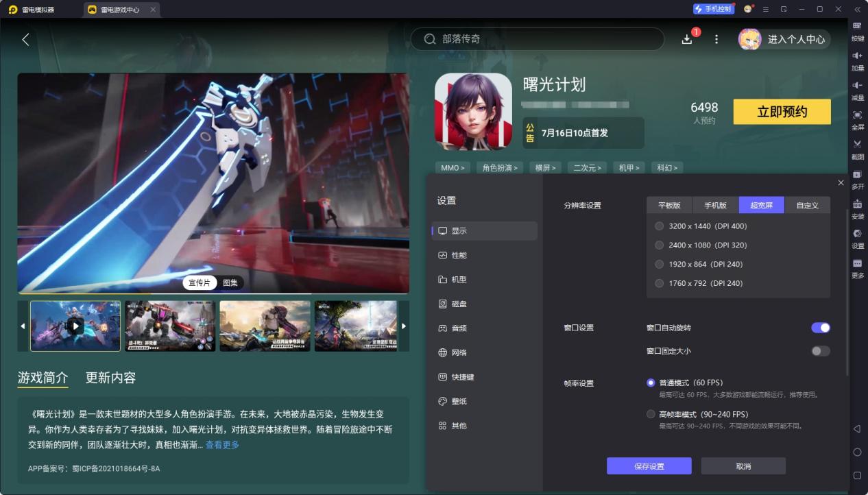Click the 减量 volume down icon
The height and width of the screenshot is (495, 868).
(857, 85)
